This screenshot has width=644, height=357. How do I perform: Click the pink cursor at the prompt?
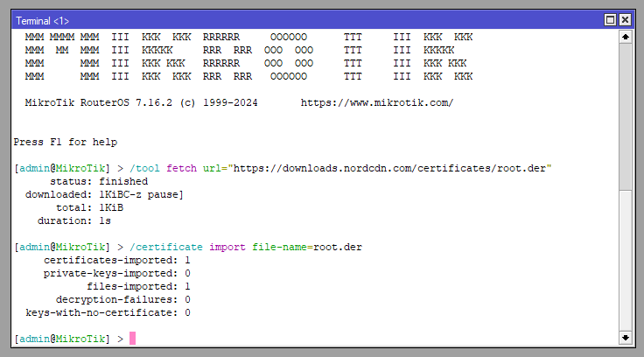coord(132,338)
